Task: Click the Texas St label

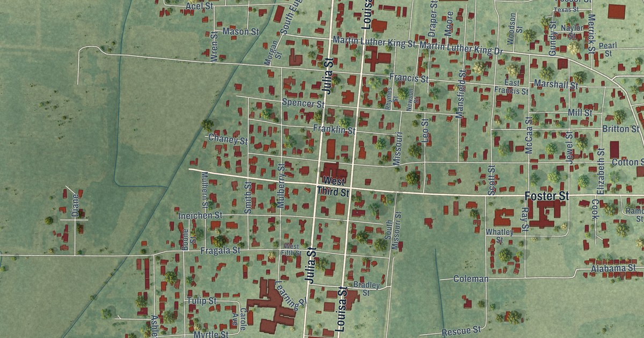Action: click(566, 10)
